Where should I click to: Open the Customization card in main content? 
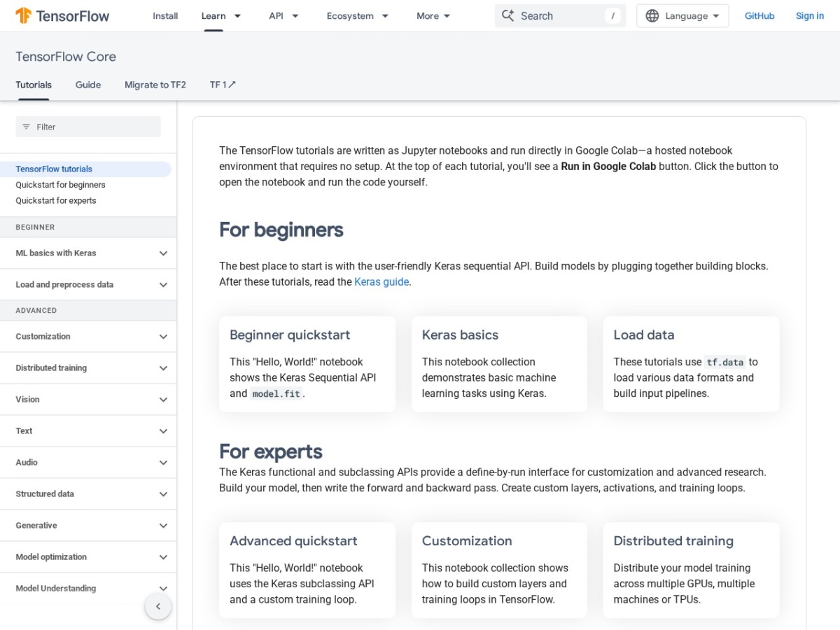(x=499, y=570)
